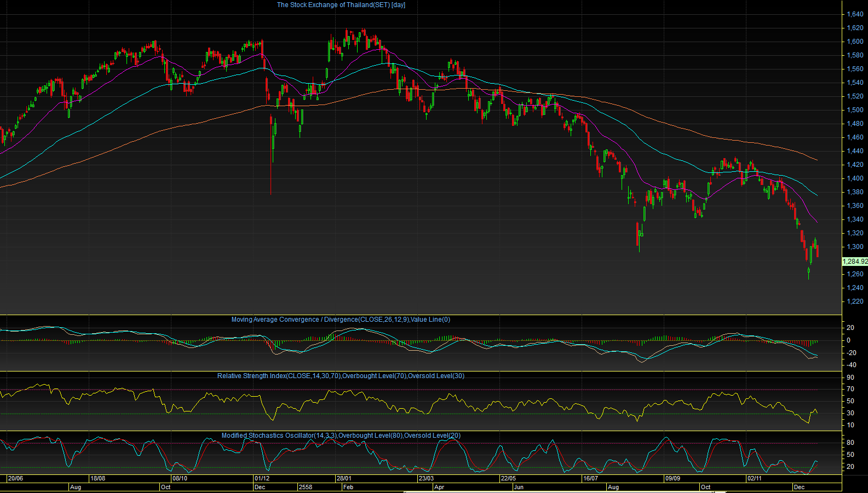Click the 1,240 price axis label
The image size is (868, 493).
[855, 288]
